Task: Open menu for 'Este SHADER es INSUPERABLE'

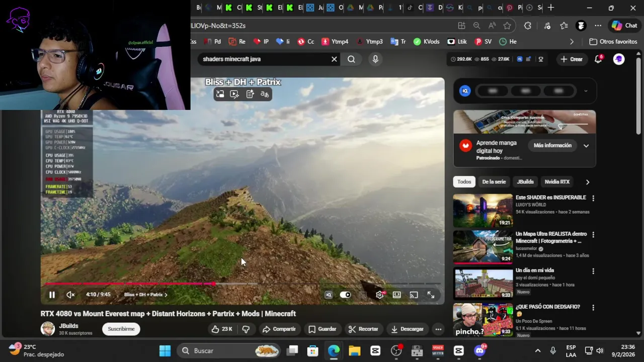Action: click(x=593, y=199)
